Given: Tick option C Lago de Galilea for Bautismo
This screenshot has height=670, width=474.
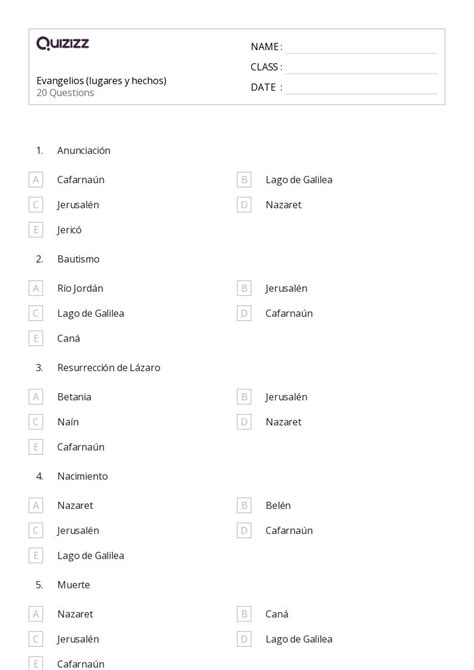Looking at the screenshot, I should pyautogui.click(x=36, y=313).
